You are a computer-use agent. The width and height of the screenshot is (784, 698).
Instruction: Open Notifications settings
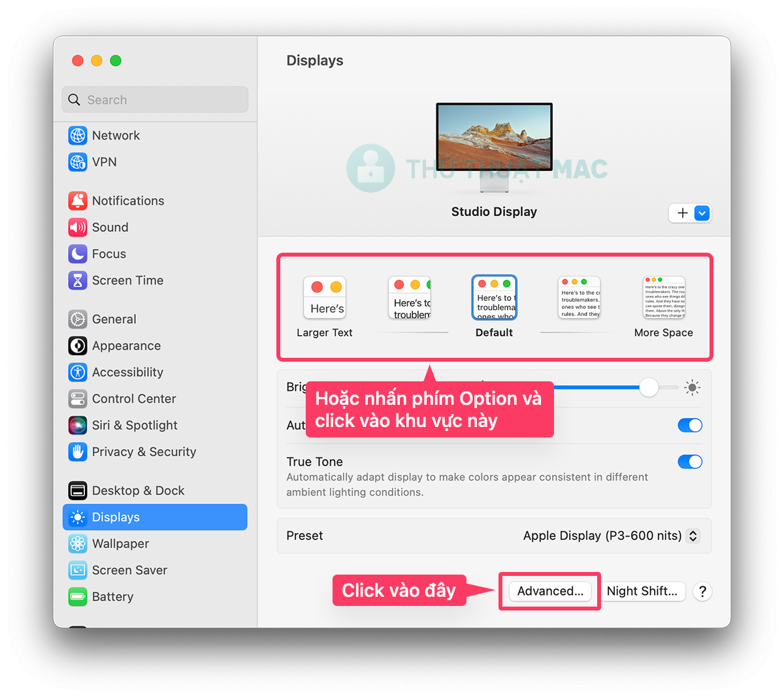click(x=127, y=200)
